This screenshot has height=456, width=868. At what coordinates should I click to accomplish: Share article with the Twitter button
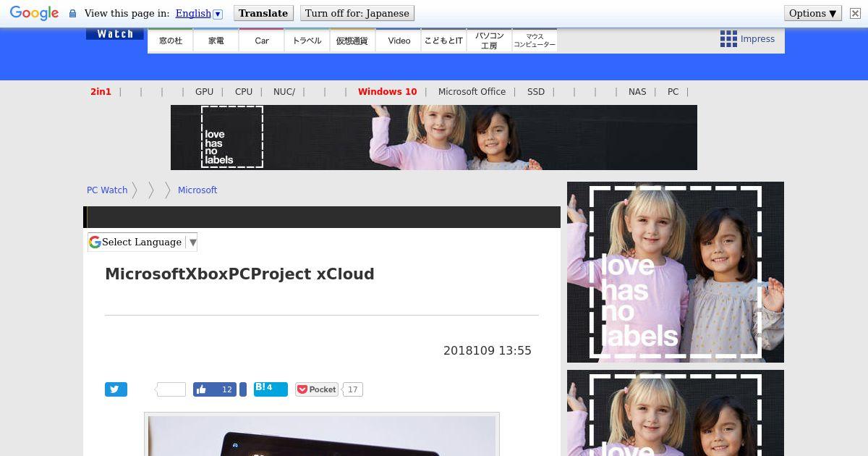pyautogui.click(x=116, y=389)
